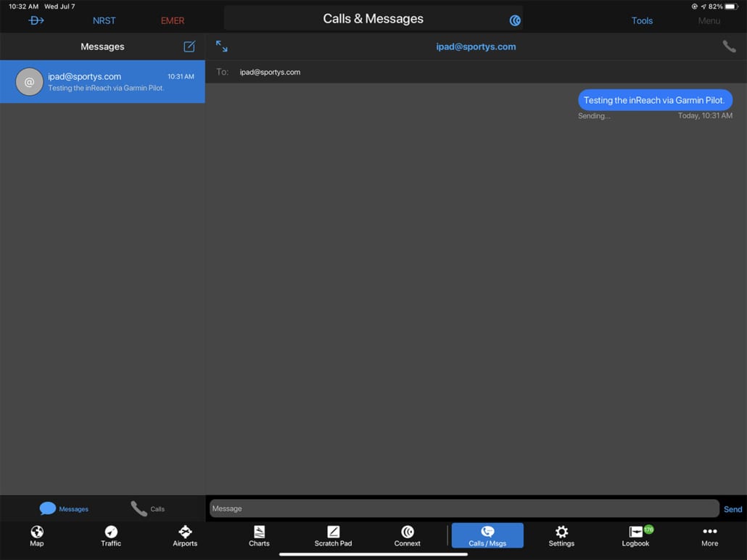Tap the phone call icon in the conversation header

tap(729, 46)
